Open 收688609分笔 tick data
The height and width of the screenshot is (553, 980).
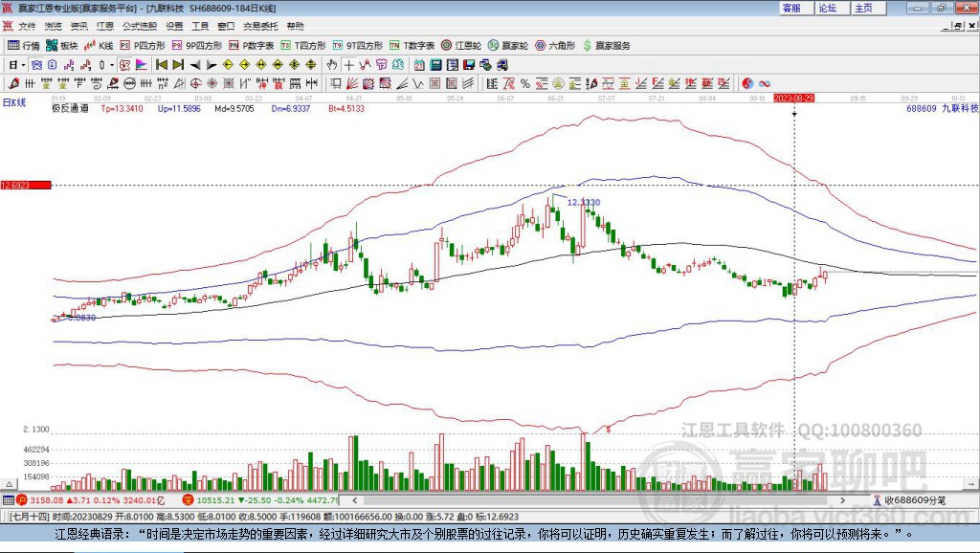tap(910, 499)
